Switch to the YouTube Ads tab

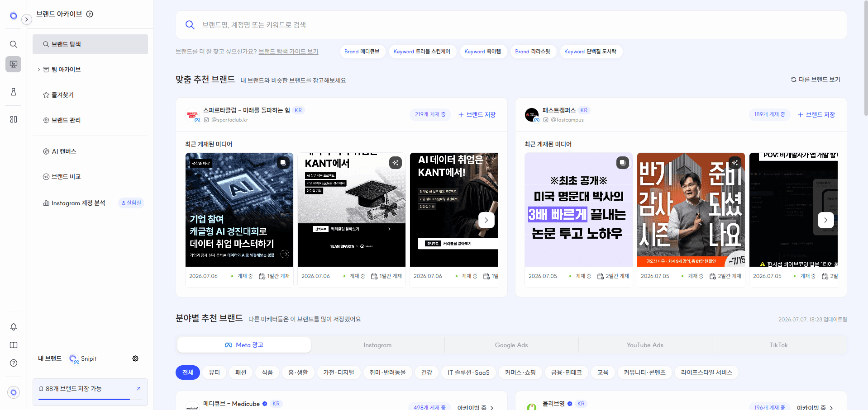[645, 345]
